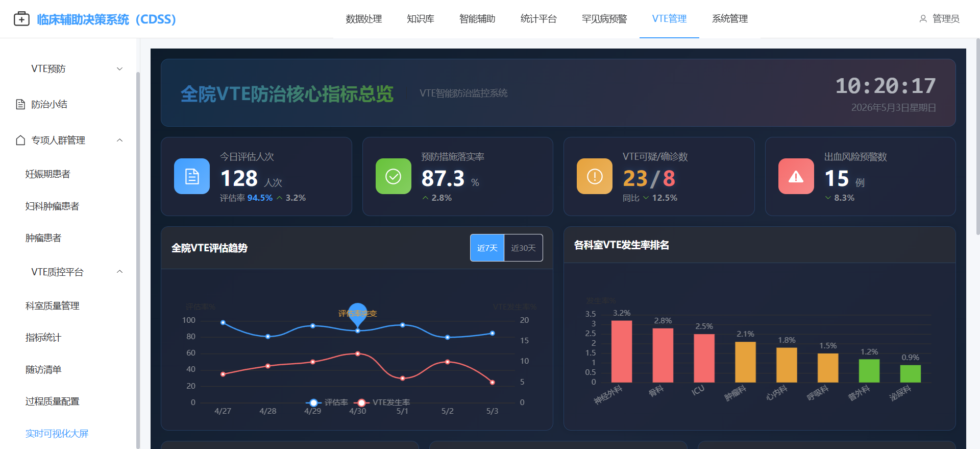Click the orange VTE可疑/确诊数 alert icon
Viewport: 980px width, 449px height.
595,176
